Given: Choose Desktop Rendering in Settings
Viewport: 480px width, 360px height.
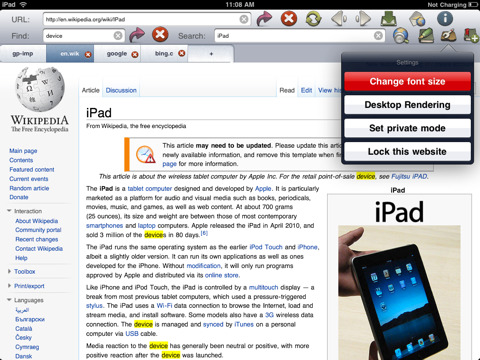Looking at the screenshot, I should (x=407, y=105).
